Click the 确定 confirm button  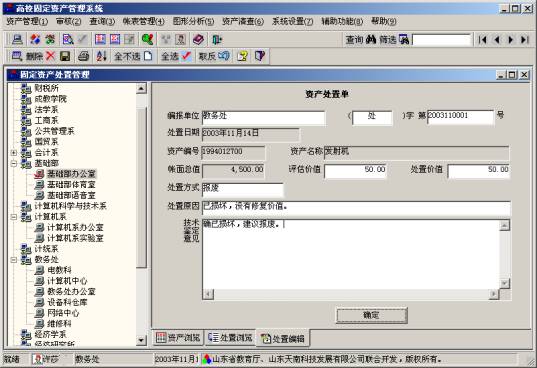coord(372,315)
